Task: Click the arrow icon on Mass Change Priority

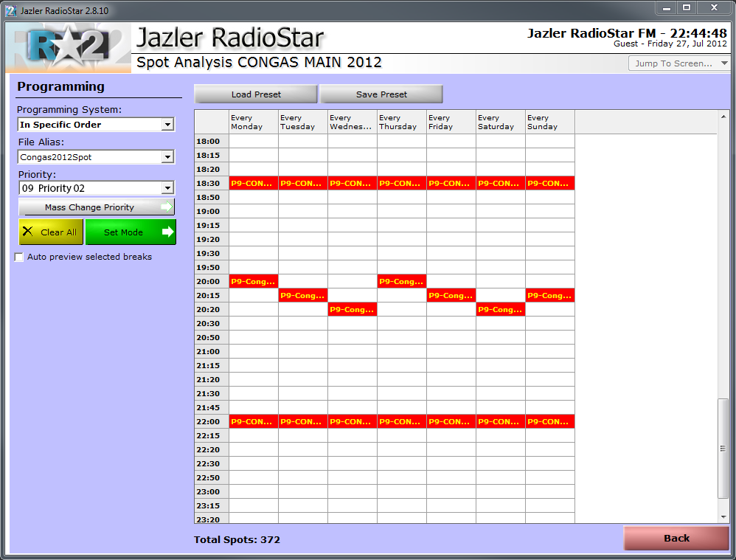Action: tap(167, 207)
